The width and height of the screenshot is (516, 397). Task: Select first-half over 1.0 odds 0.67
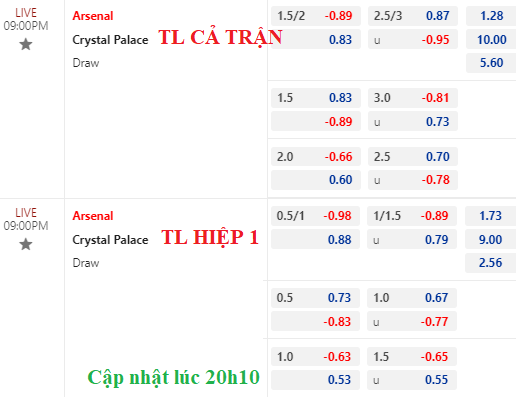412,298
